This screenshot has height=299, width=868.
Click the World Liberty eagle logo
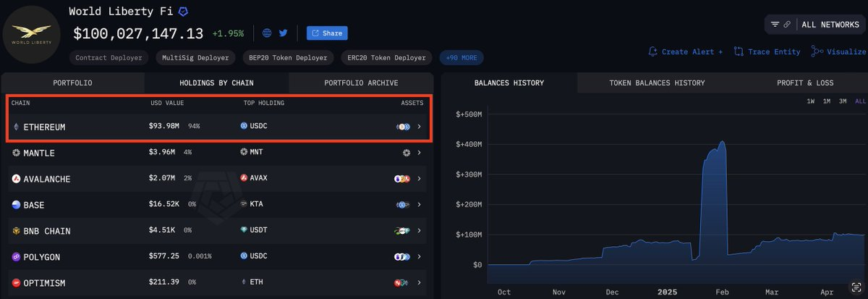(x=30, y=33)
